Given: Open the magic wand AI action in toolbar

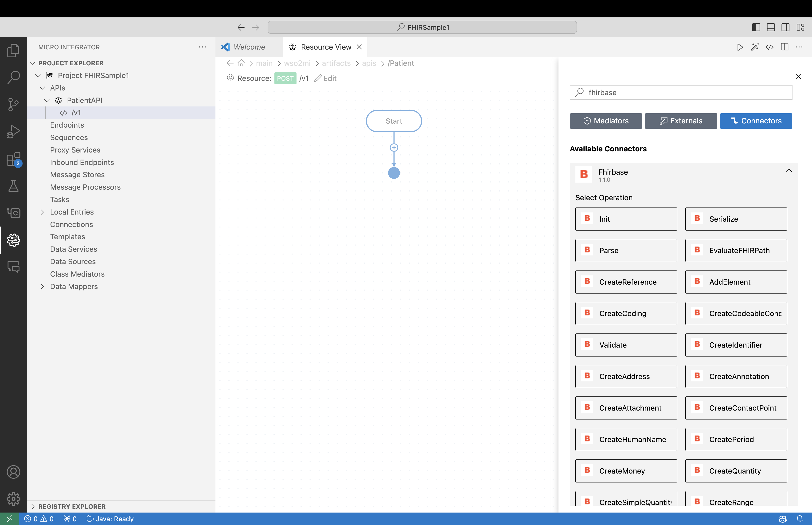Looking at the screenshot, I should [755, 47].
